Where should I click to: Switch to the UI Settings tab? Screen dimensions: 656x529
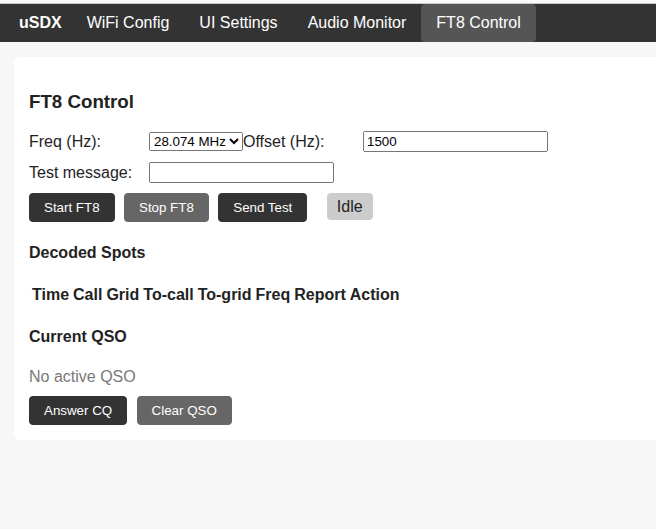click(x=238, y=22)
